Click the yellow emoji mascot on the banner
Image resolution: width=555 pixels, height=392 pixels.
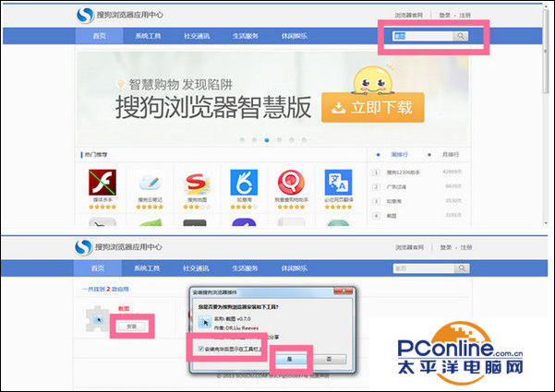pos(373,80)
